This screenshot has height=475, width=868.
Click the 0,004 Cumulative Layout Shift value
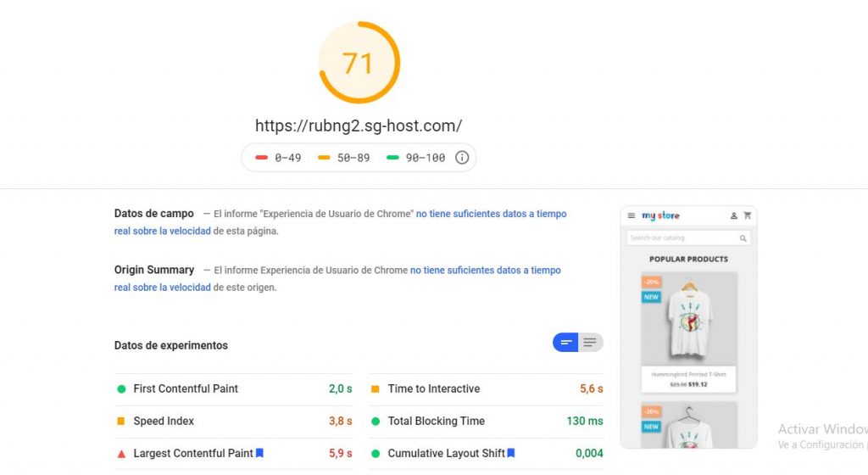tap(589, 454)
